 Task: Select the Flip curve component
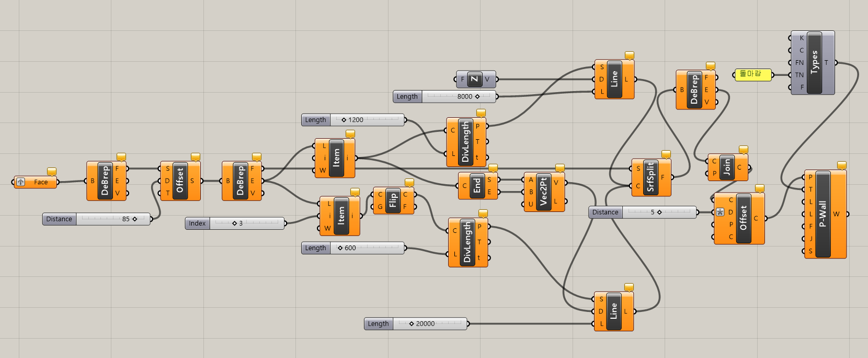pyautogui.click(x=393, y=201)
